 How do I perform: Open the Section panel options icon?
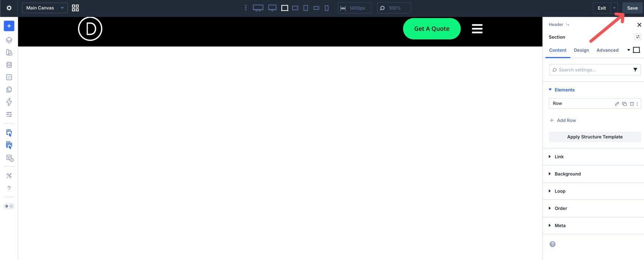638,37
